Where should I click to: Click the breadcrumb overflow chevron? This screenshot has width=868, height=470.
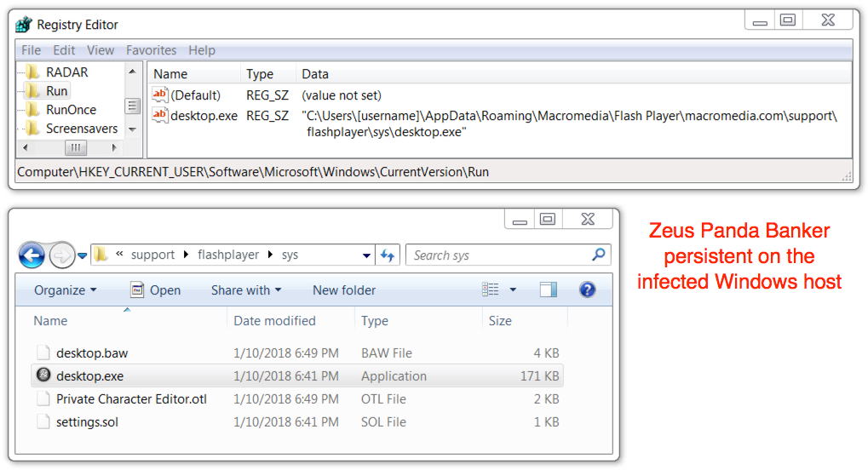119,254
